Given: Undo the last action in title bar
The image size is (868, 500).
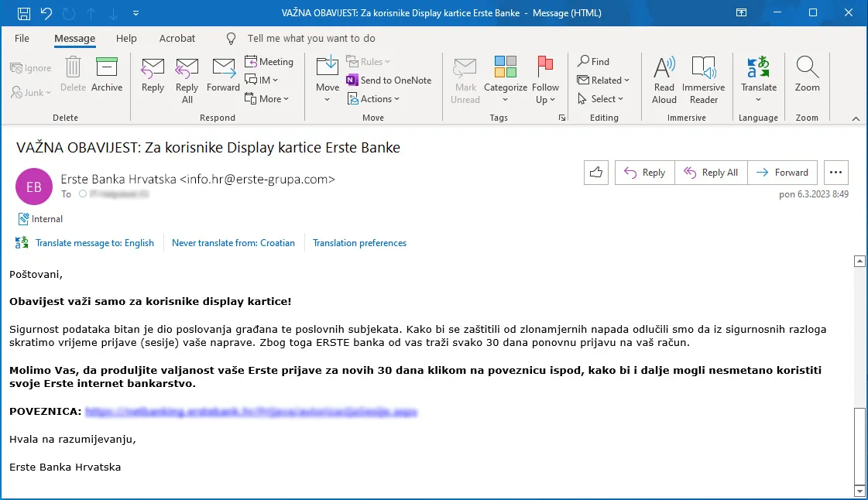Looking at the screenshot, I should click(46, 12).
